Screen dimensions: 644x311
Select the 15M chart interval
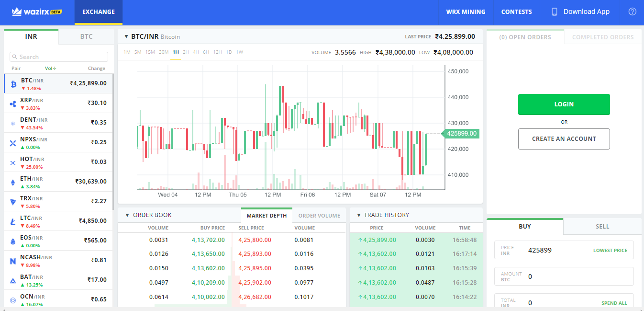(x=150, y=52)
